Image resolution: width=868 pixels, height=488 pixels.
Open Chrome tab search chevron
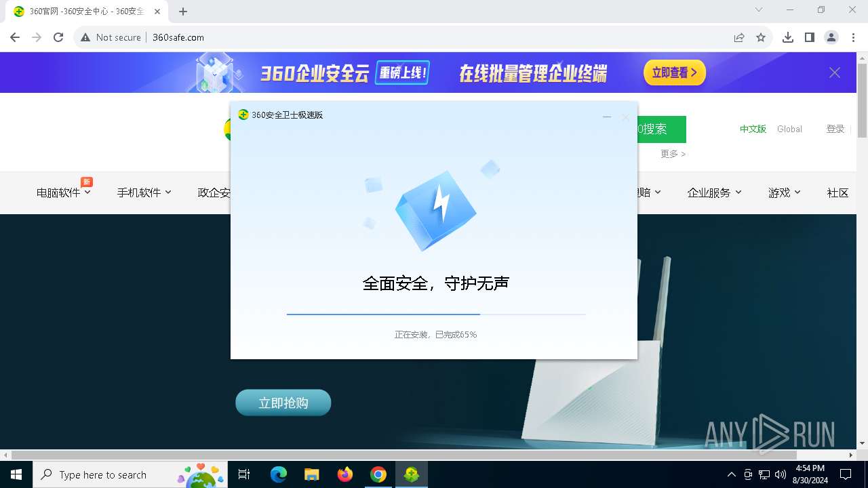759,9
